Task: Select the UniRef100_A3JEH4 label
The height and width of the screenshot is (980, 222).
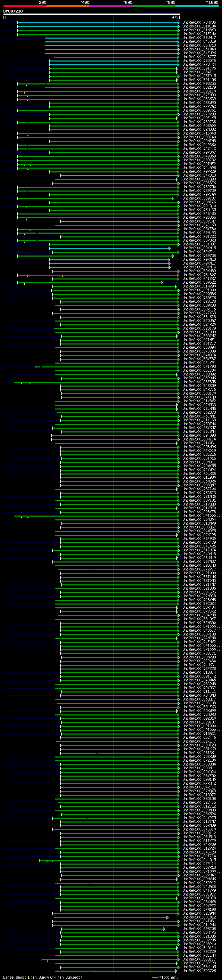Action: pyautogui.click(x=199, y=955)
